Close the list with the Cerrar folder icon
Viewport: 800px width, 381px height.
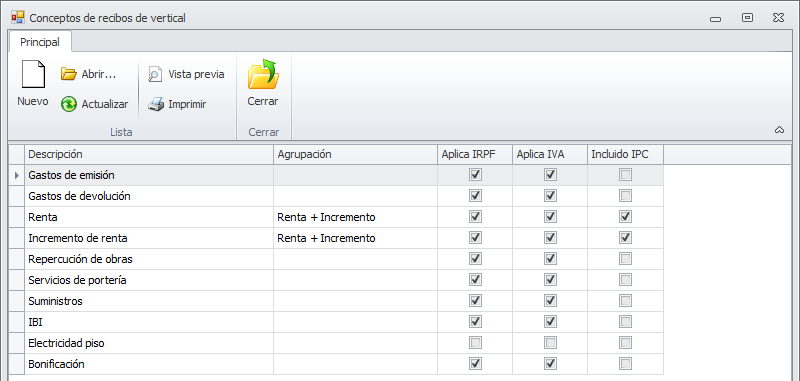[263, 74]
